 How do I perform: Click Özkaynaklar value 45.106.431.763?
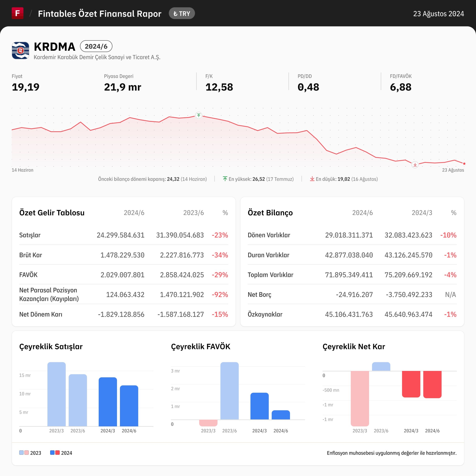coord(349,314)
